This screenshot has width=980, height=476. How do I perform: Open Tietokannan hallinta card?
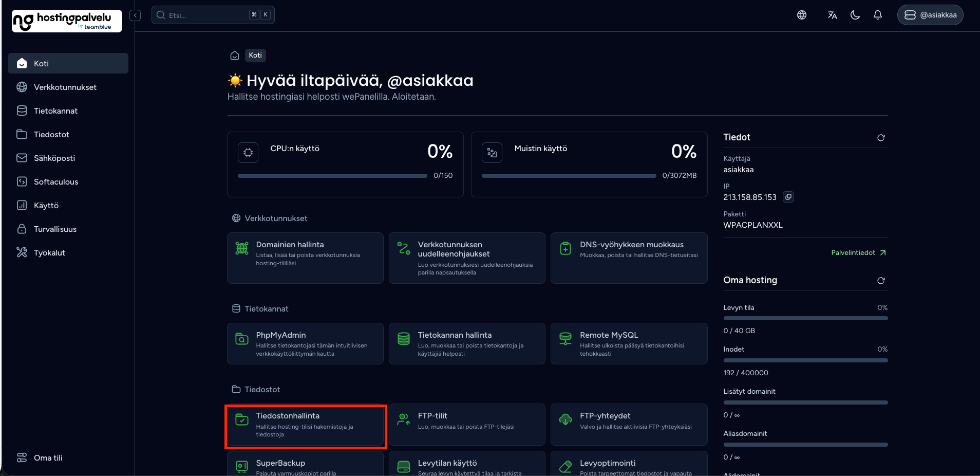tap(467, 344)
